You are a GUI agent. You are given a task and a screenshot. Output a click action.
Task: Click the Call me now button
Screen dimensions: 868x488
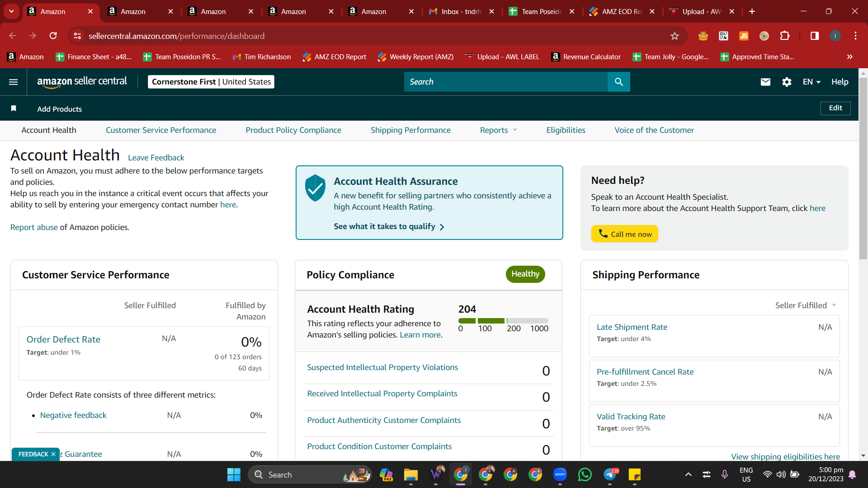625,234
